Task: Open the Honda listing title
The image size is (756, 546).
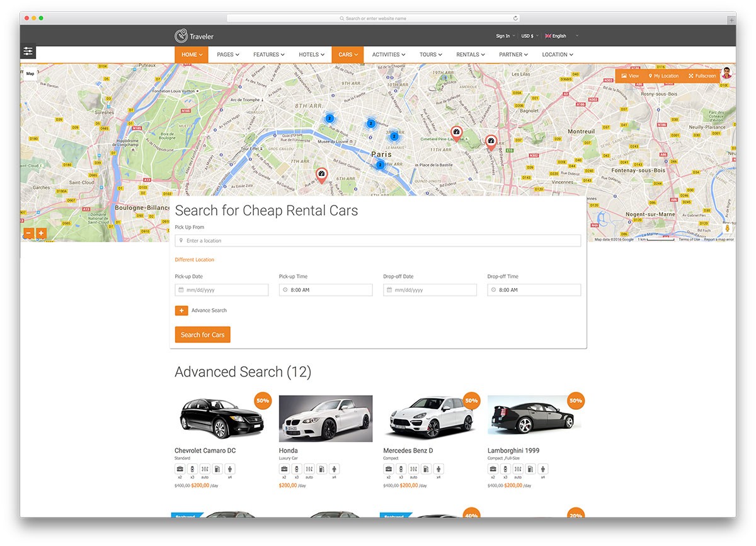Action: tap(289, 451)
